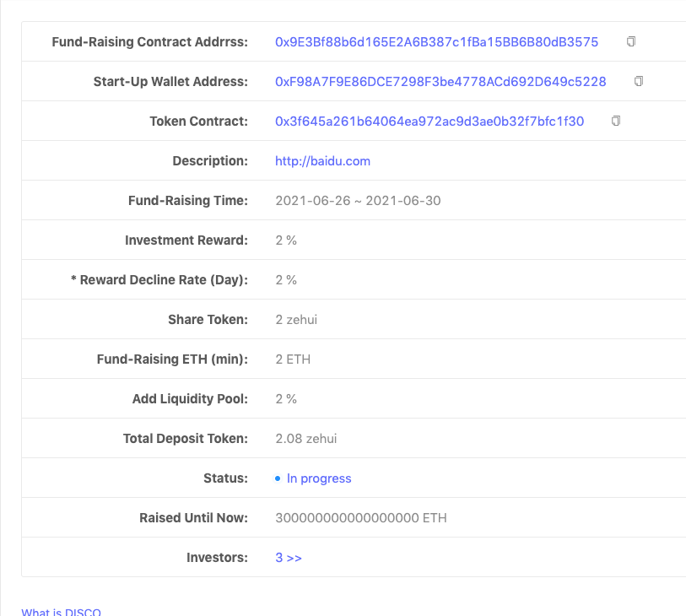Image resolution: width=686 pixels, height=616 pixels.
Task: Open Start-Up Wallet address link 0xF98A…
Action: tap(440, 82)
